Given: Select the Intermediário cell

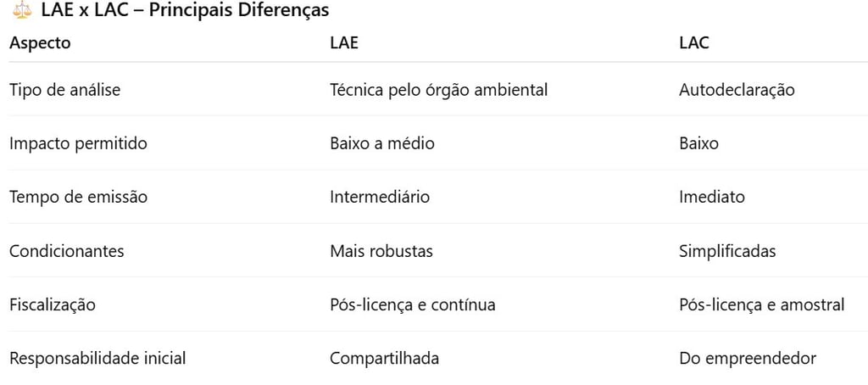Looking at the screenshot, I should (379, 197).
